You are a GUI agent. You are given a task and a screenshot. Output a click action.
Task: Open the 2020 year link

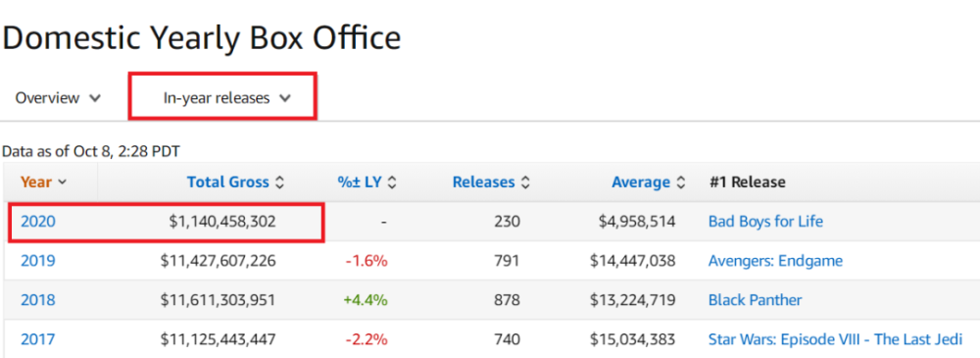pyautogui.click(x=38, y=221)
